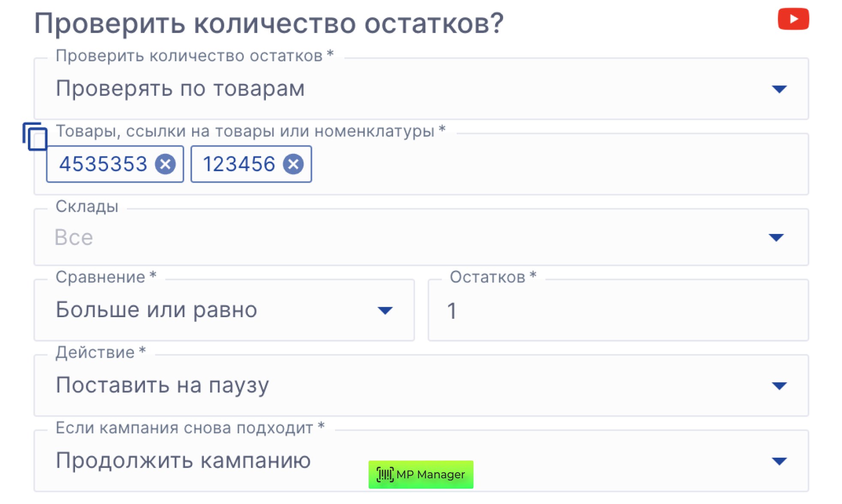Remove the 123456 product chip

[x=293, y=164]
